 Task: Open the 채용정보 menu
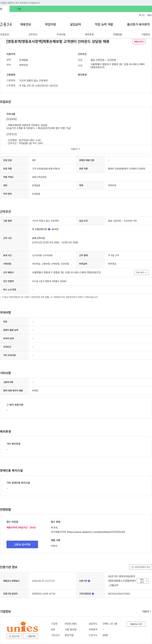[26, 24]
